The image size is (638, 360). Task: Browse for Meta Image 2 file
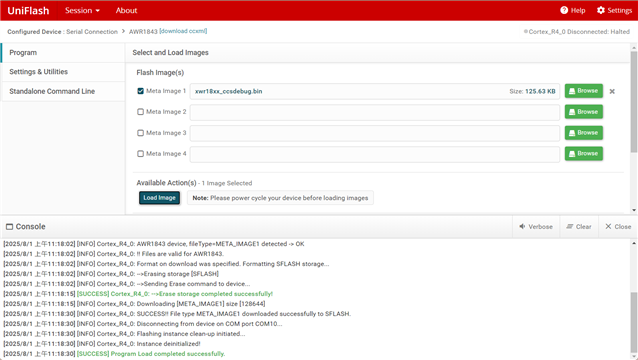coord(583,112)
